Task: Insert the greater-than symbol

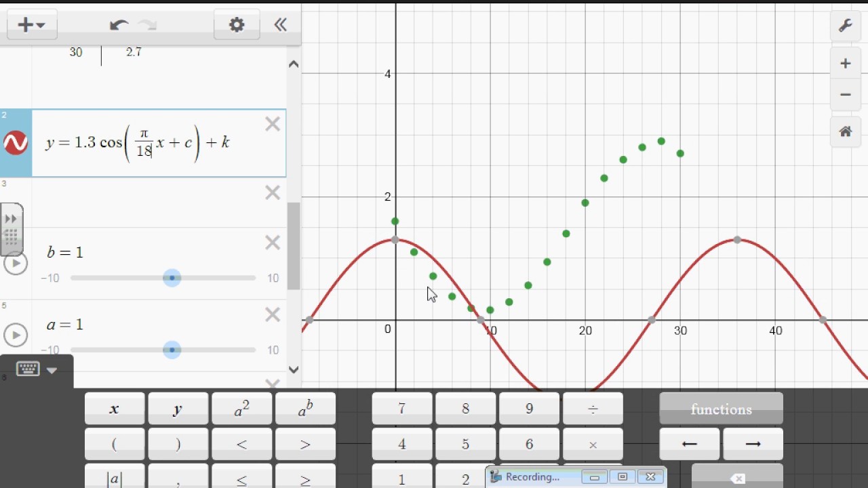Action: point(305,444)
